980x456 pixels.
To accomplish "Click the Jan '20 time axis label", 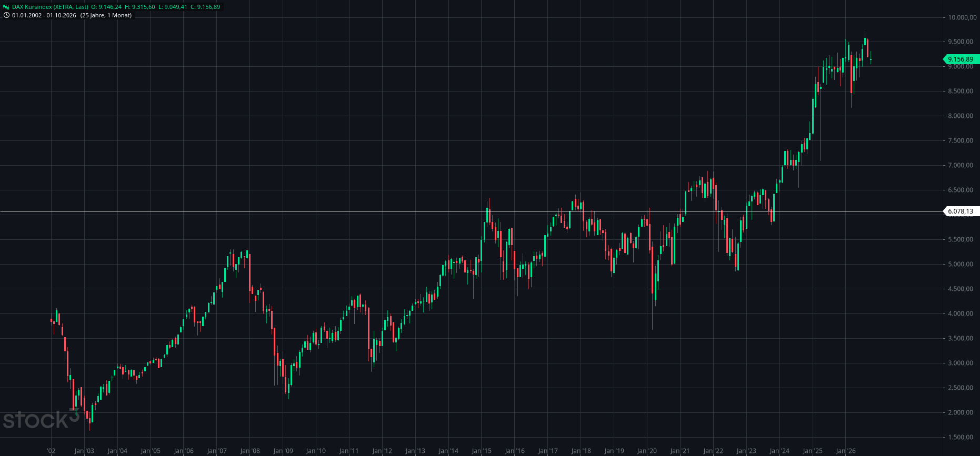I will click(x=647, y=451).
